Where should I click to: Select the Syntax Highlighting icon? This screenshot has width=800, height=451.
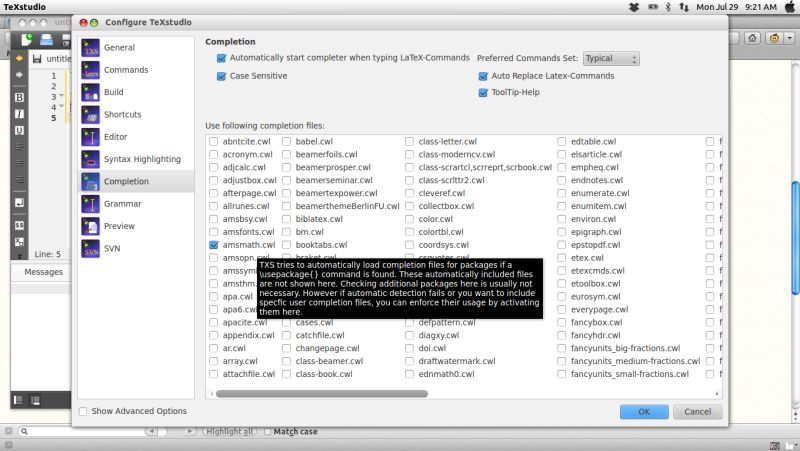tap(90, 159)
